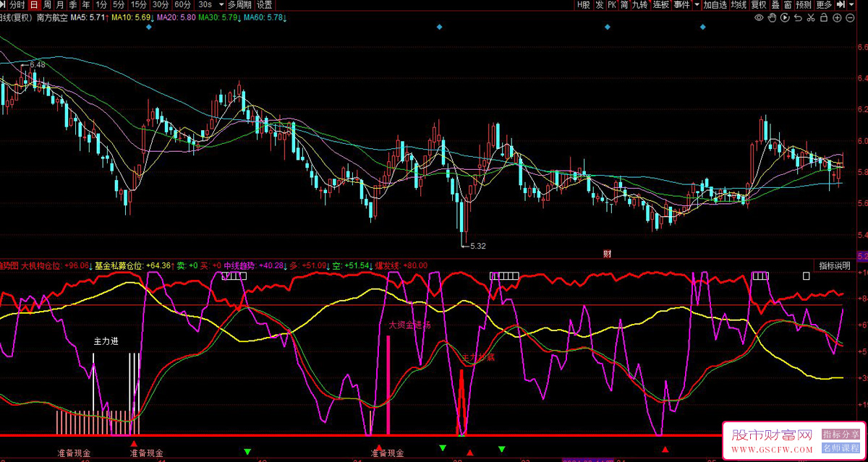Viewport: 868px width, 462px height.
Task: Click the PK compare button
Action: coord(612,4)
